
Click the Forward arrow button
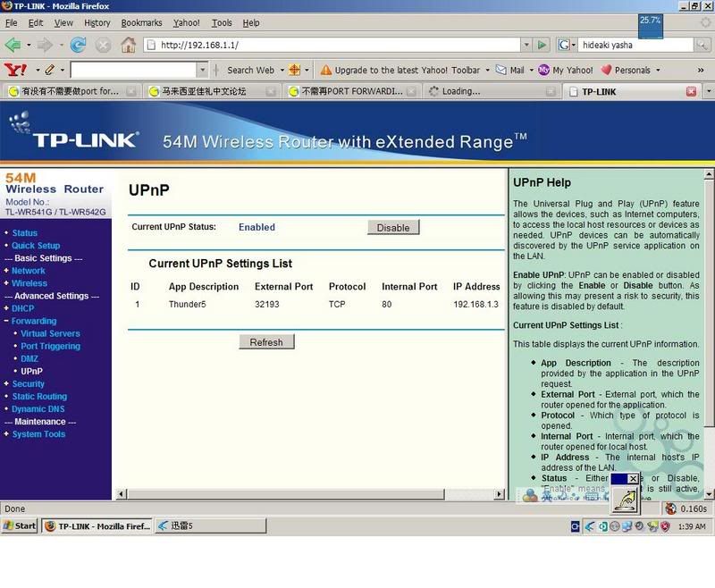pos(45,45)
